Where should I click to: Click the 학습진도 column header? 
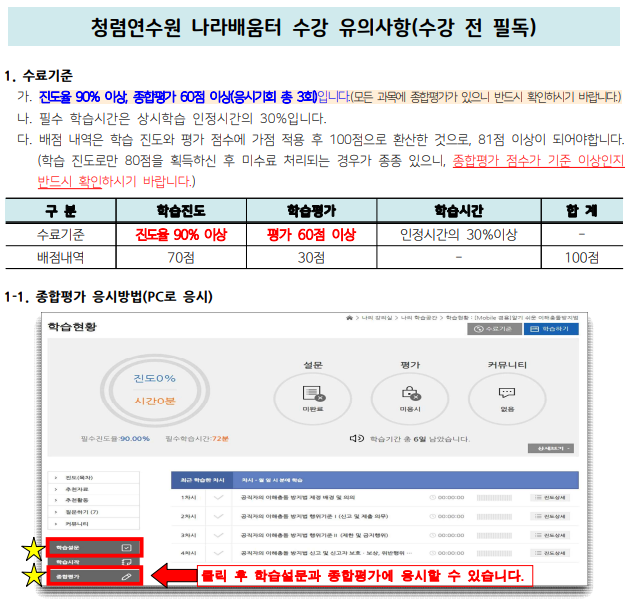[x=181, y=210]
